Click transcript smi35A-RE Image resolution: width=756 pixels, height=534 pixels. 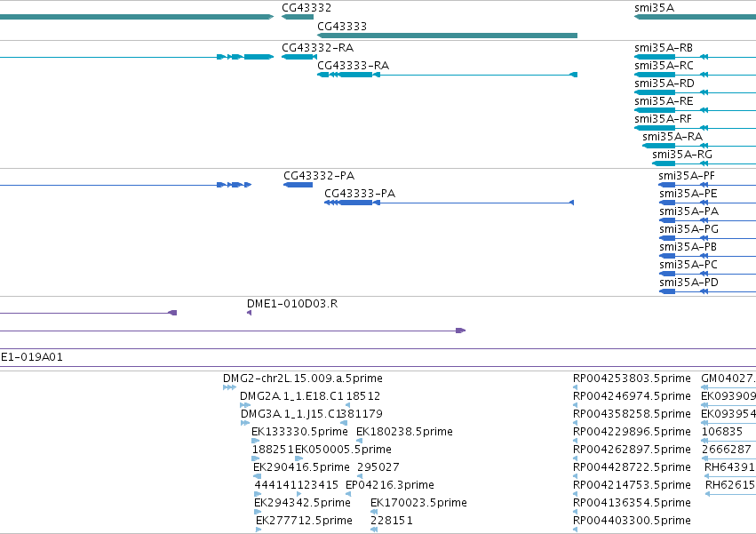(x=664, y=101)
